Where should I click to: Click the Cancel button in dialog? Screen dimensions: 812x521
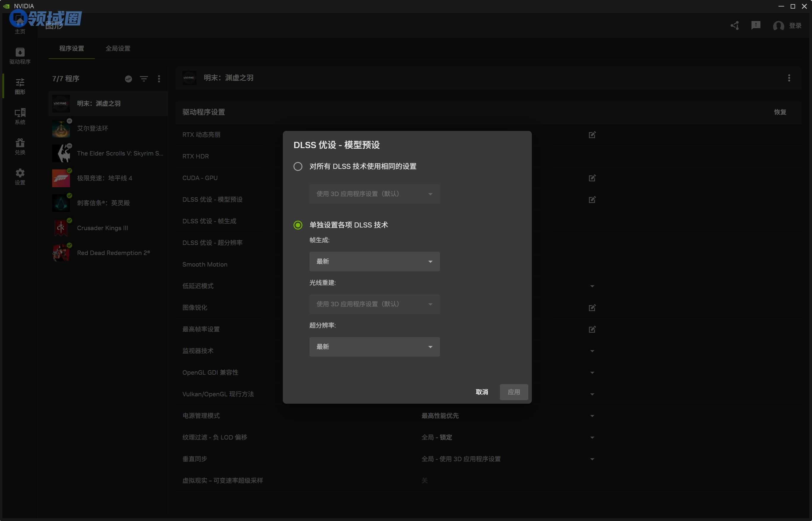click(x=481, y=392)
